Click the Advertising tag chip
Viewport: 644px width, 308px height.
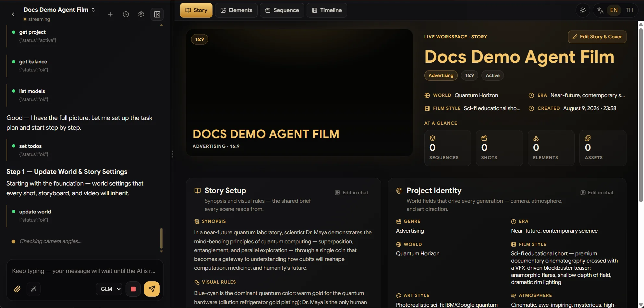(x=441, y=75)
